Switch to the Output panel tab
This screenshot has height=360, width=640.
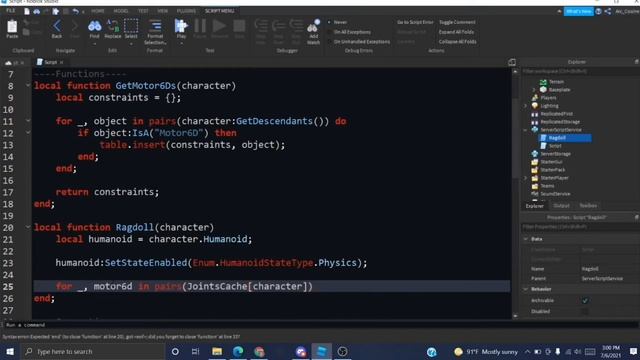[561, 206]
